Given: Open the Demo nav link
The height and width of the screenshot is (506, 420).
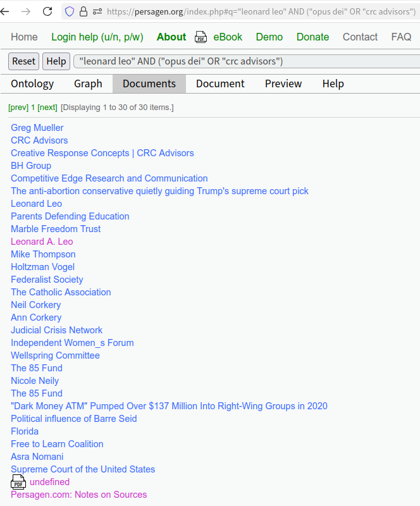Looking at the screenshot, I should pos(269,37).
